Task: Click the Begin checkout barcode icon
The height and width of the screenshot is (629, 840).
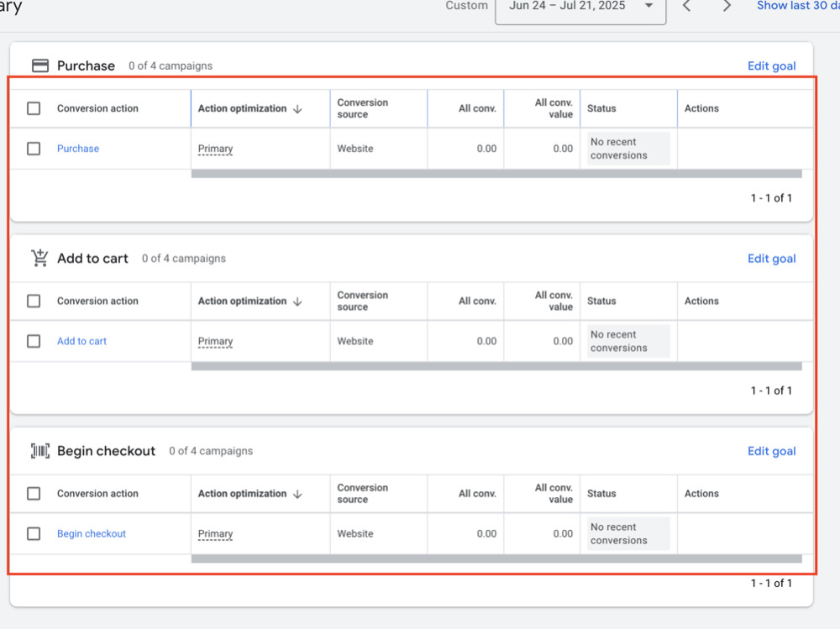Action: (x=39, y=451)
